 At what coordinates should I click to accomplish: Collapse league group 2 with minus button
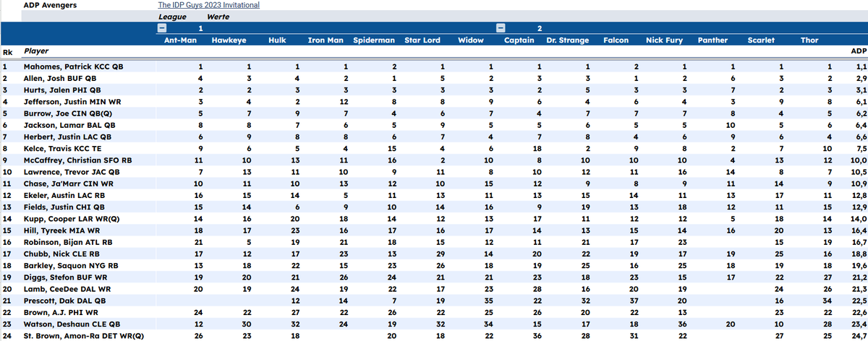pyautogui.click(x=500, y=28)
